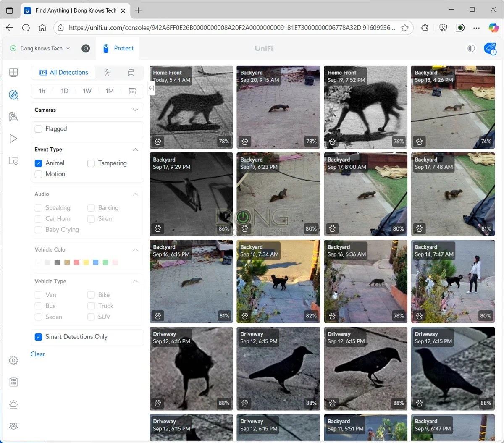The height and width of the screenshot is (443, 504).
Task: Uncheck Smart Detections Only
Action: (x=38, y=337)
